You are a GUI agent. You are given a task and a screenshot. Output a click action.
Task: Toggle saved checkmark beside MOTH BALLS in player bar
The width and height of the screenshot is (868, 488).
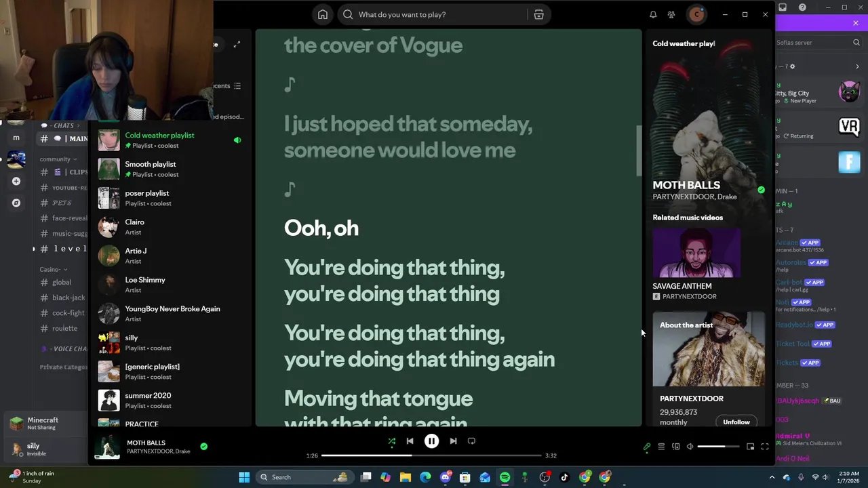[x=203, y=446]
